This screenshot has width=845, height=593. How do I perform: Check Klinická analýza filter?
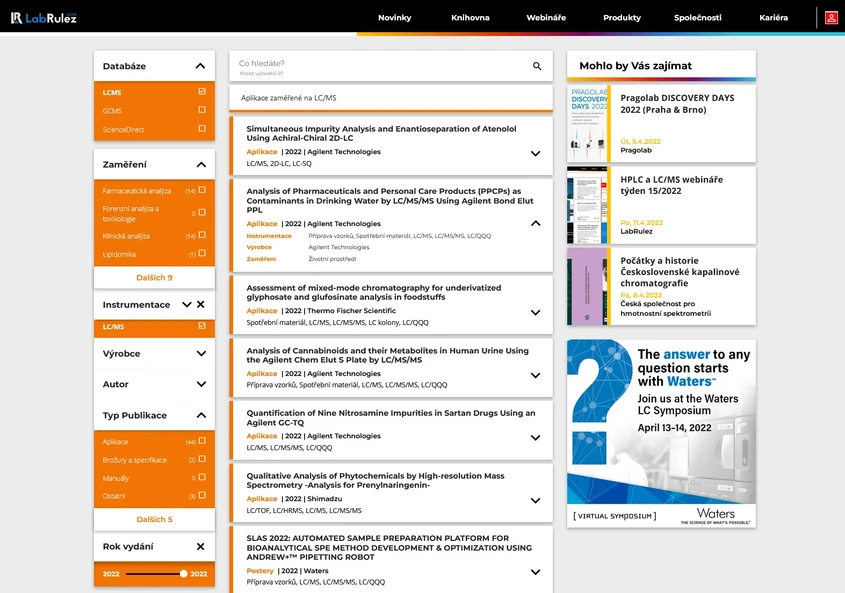202,235
